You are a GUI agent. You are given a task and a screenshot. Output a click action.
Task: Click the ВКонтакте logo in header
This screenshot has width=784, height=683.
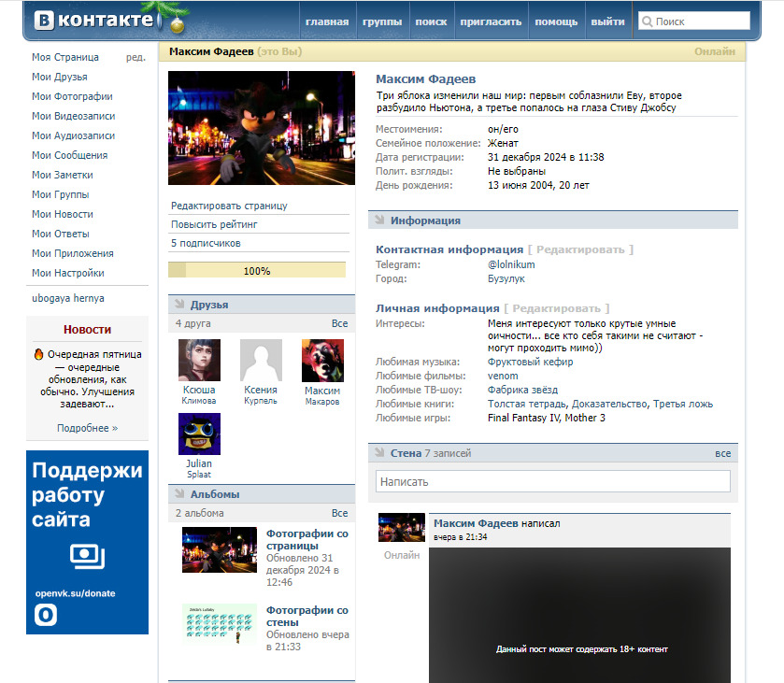pyautogui.click(x=94, y=20)
